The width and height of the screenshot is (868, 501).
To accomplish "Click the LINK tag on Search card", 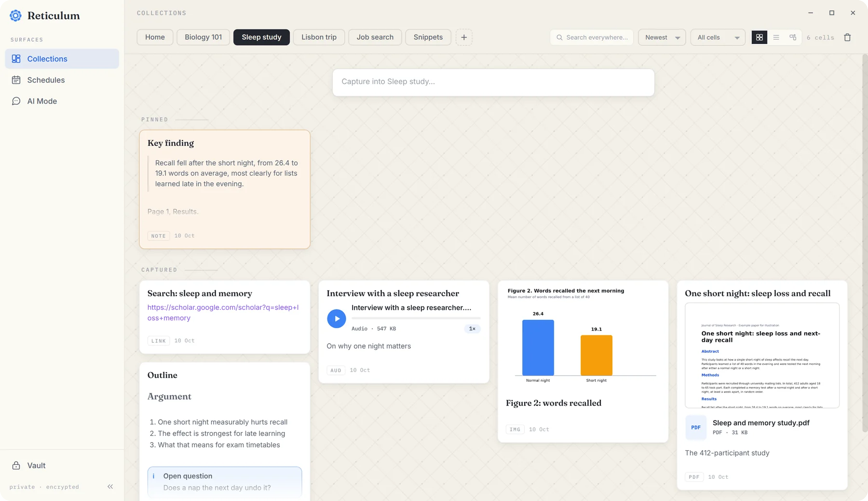I will pyautogui.click(x=158, y=341).
